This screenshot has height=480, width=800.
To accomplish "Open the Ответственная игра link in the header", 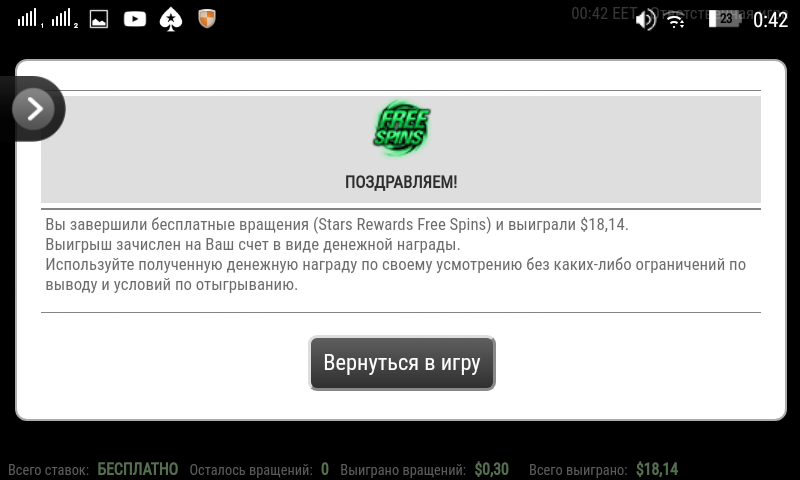I will pos(719,14).
